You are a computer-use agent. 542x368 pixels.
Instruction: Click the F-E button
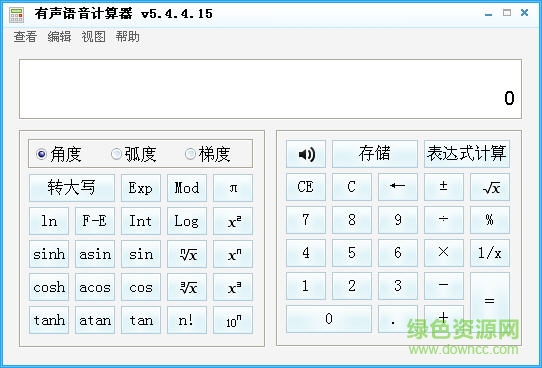point(95,221)
